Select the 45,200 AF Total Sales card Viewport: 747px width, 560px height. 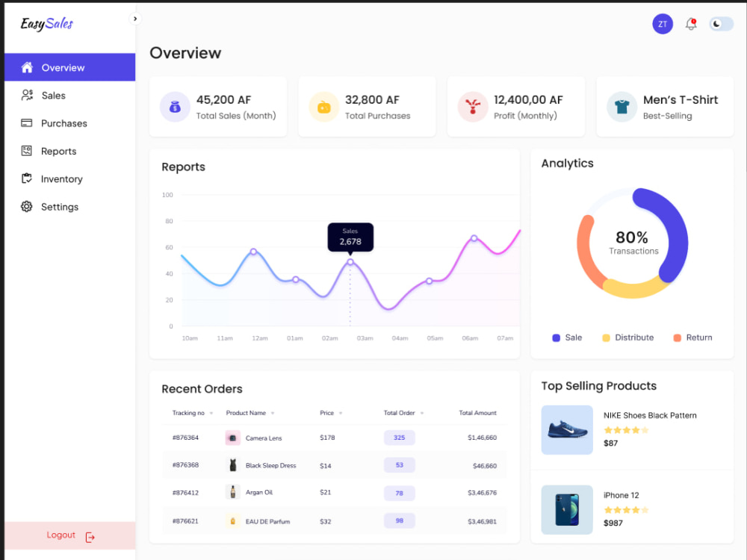218,107
